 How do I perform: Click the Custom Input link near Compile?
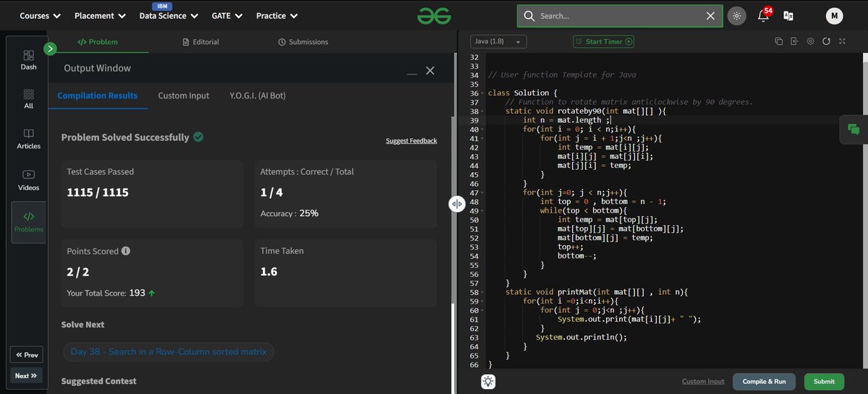coord(703,382)
